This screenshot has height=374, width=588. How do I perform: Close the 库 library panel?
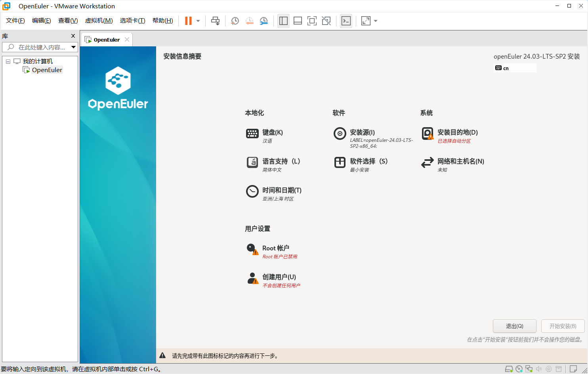click(73, 36)
